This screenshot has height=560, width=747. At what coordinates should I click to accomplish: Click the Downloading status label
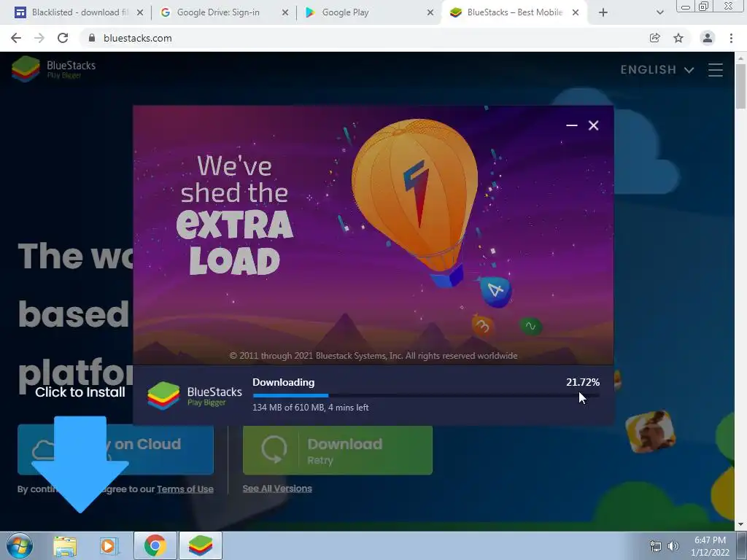click(284, 382)
